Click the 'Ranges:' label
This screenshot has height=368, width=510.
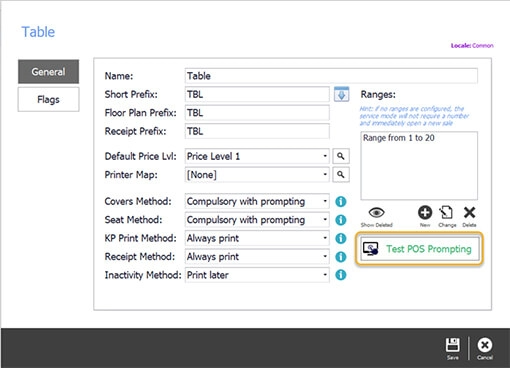(378, 94)
